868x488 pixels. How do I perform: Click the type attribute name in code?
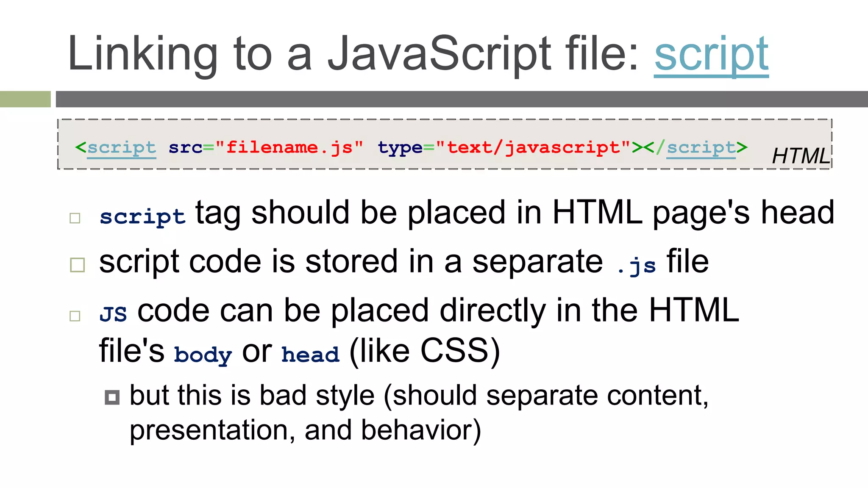pos(400,148)
